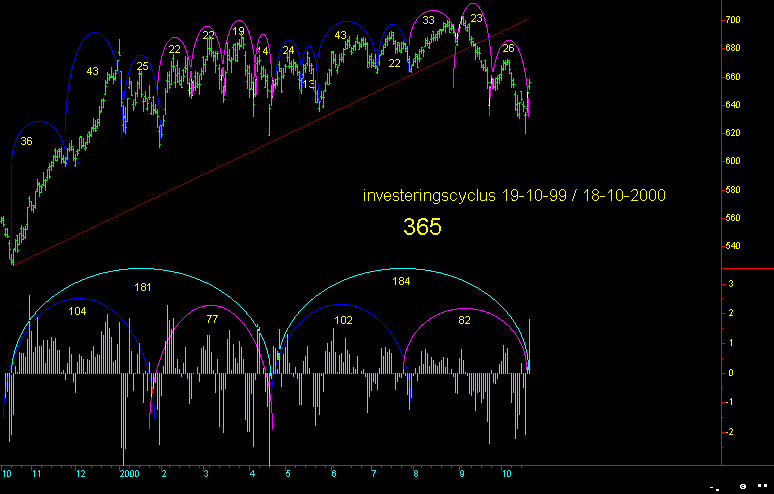
Task: Click the cycle count 23
Action: tap(476, 19)
